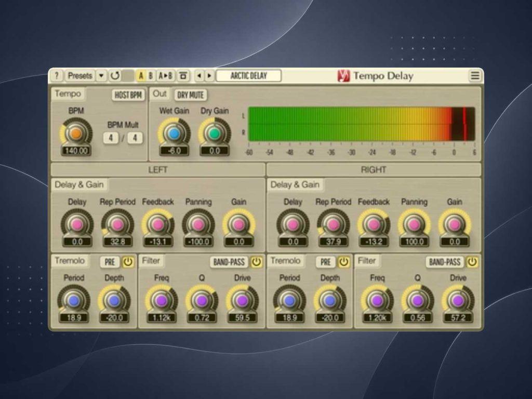The height and width of the screenshot is (399, 532).
Task: Click the output level meter
Action: 362,124
